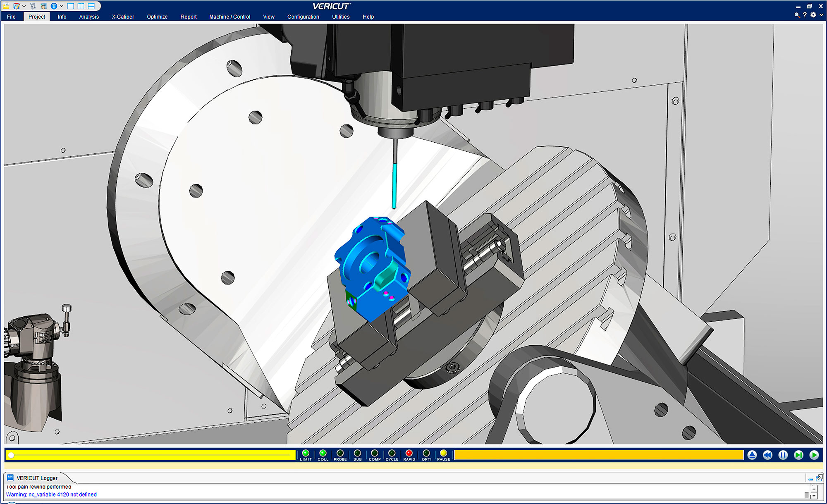
Task: Select the VERICUT Logger tab
Action: (37, 478)
